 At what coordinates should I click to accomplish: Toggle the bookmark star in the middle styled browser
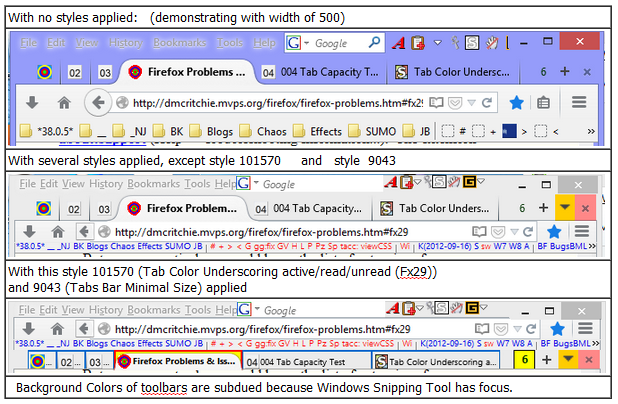[554, 231]
